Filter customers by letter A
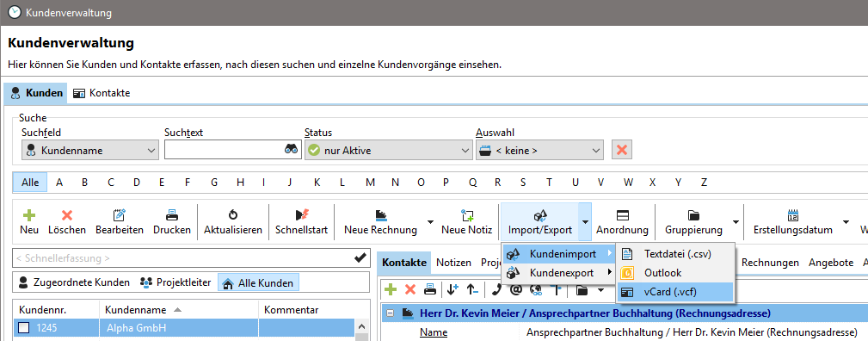 (x=59, y=182)
